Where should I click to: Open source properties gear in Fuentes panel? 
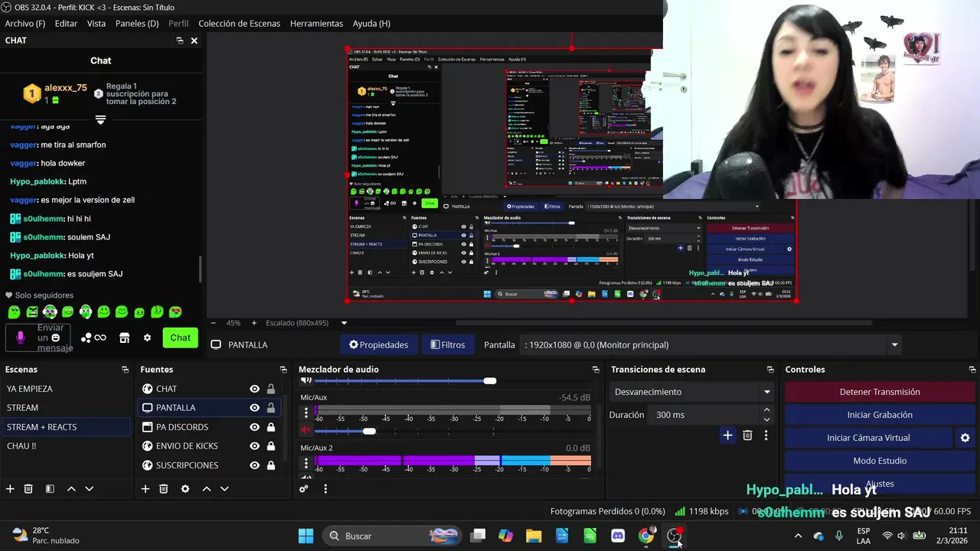tap(185, 489)
